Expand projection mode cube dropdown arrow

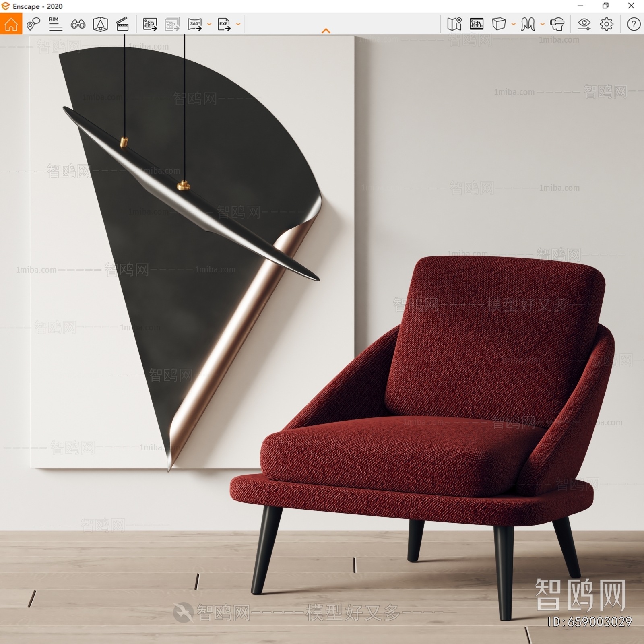pos(513,24)
